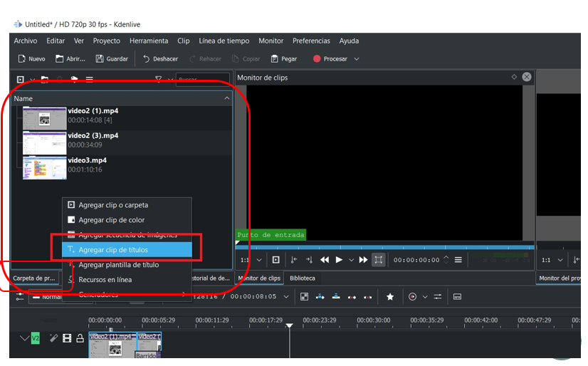Viewport: 588px width, 366px height.
Task: Toggle the edit mode frame icon in clip monitor
Action: pos(379,260)
